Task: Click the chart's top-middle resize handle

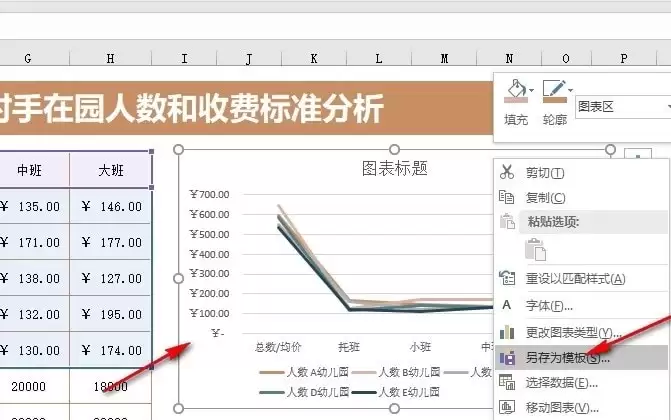Action: [x=395, y=149]
